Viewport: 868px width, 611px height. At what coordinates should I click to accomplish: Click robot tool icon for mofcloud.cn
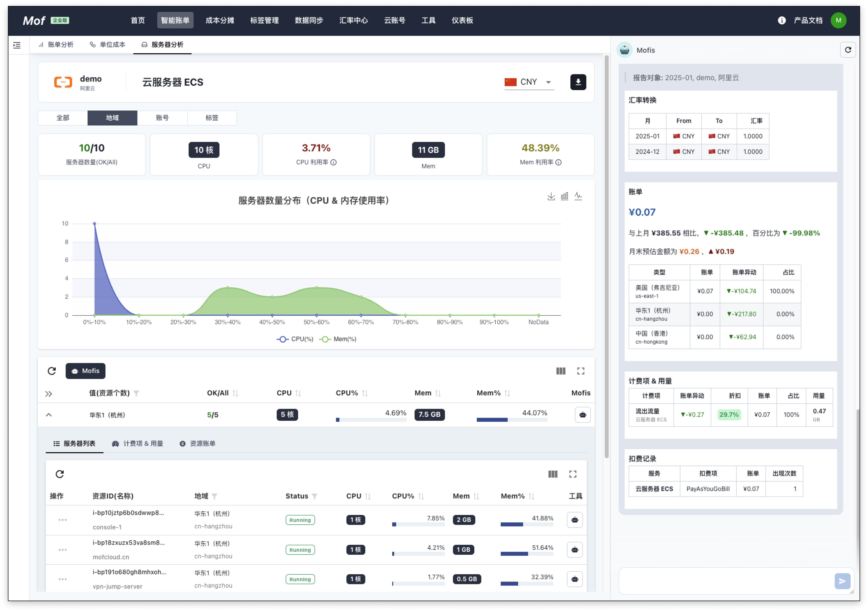pyautogui.click(x=575, y=550)
